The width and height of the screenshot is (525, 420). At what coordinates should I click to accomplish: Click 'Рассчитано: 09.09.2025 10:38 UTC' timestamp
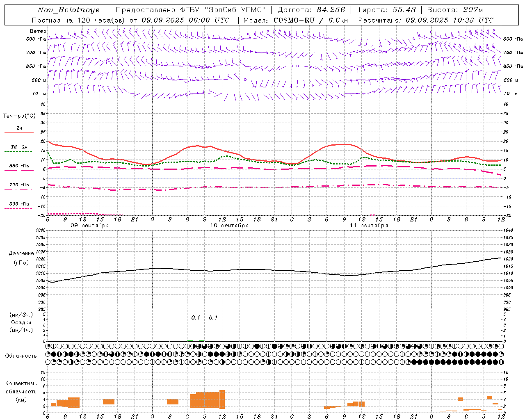coord(426,20)
